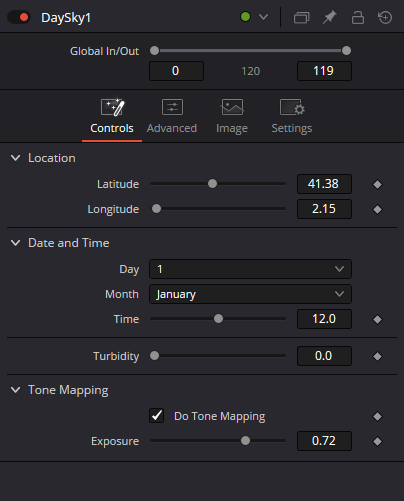This screenshot has height=501, width=404.
Task: Lock the DaySky1 node controls
Action: [x=358, y=17]
